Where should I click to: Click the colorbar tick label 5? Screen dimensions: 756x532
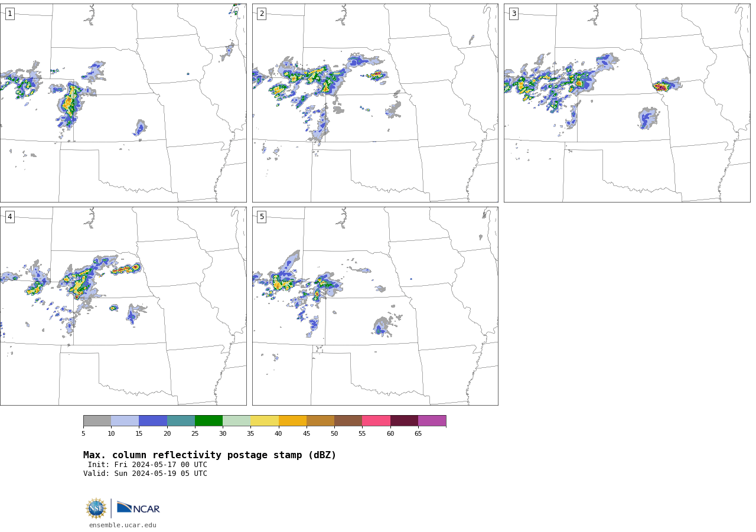tap(83, 434)
